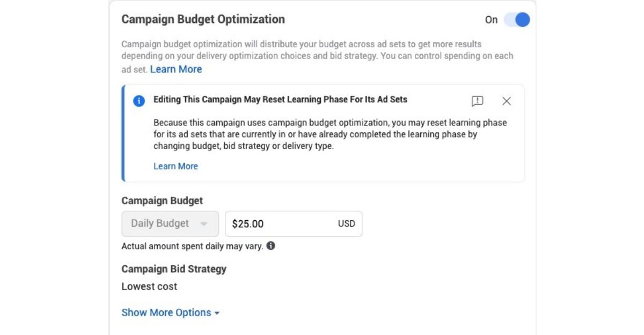644x335 pixels.
Task: Click the $25.00 budget amount field
Action: (294, 224)
